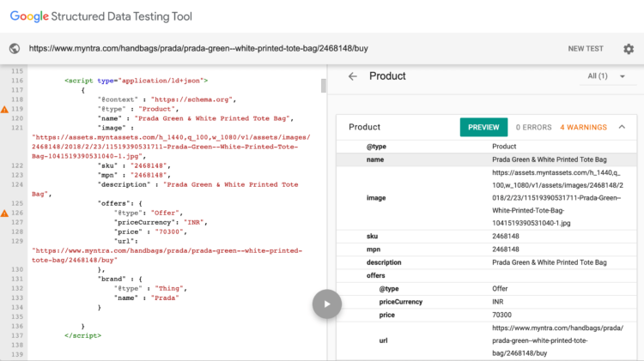The height and width of the screenshot is (361, 644).
Task: Select the name row in results table
Action: tap(487, 159)
